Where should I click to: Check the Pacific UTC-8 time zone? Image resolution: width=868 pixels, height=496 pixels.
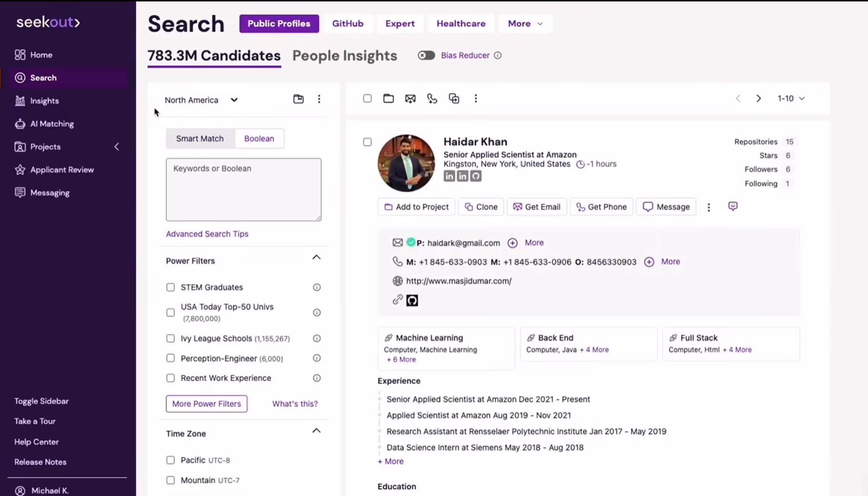pos(170,460)
